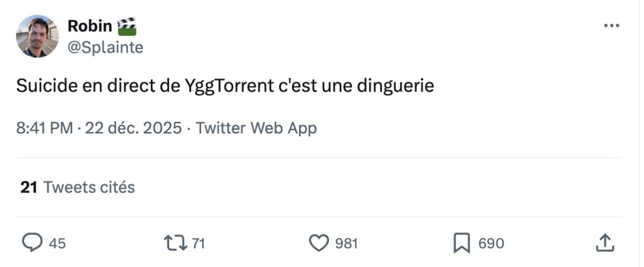Screen dimensions: 644x267
Task: View the 21 Tweets cités list
Action: pos(88,187)
